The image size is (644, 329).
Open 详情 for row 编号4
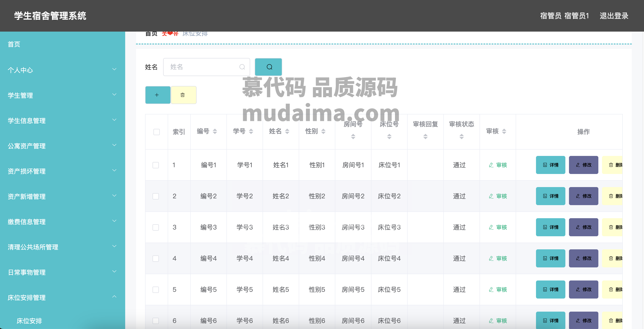point(550,258)
